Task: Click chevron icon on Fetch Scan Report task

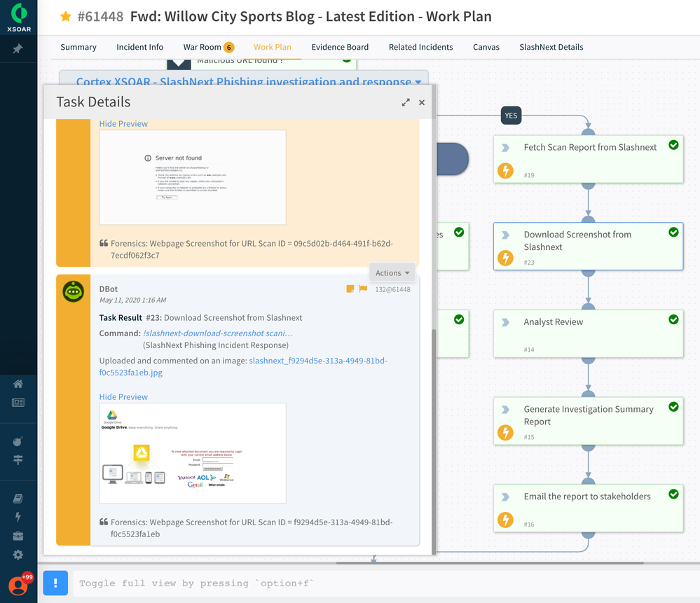Action: click(x=505, y=148)
